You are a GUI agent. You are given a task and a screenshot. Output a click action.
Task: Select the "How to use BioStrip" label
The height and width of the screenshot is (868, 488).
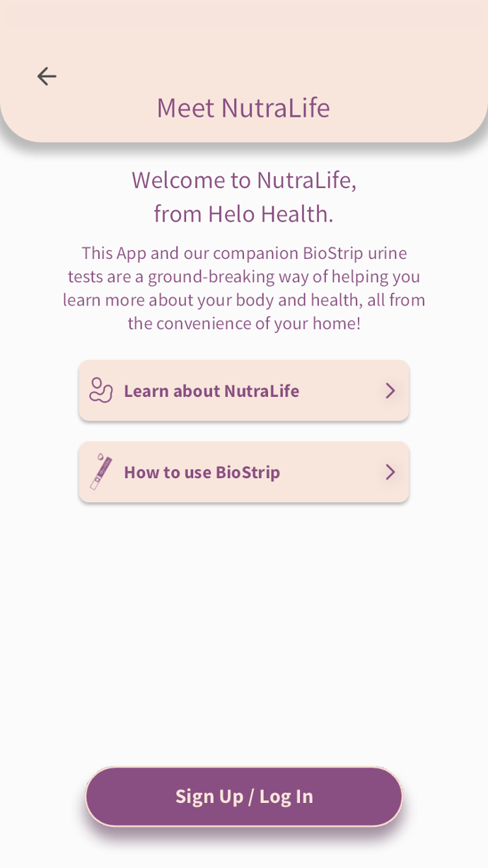click(202, 473)
